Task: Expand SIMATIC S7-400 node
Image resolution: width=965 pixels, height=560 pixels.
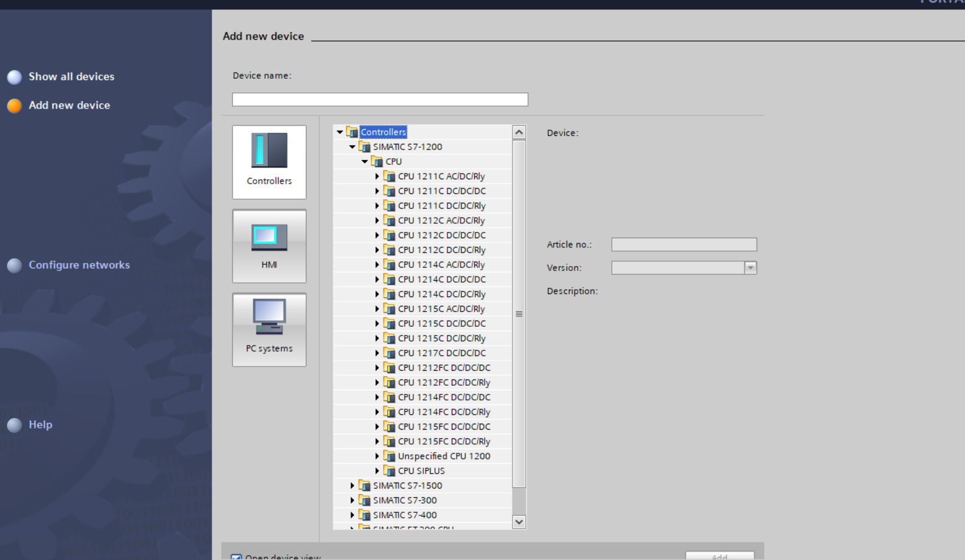Action: coord(352,515)
